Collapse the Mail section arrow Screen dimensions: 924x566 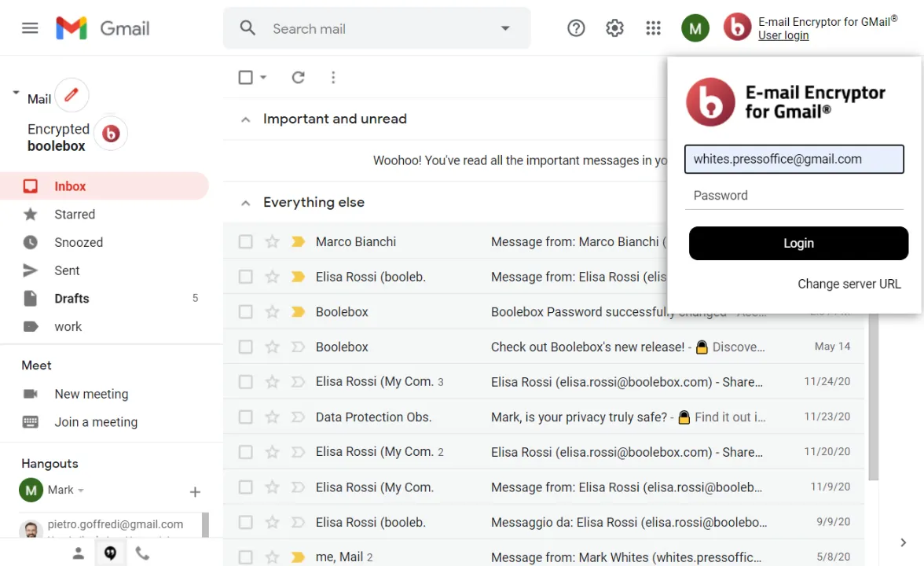coord(16,93)
